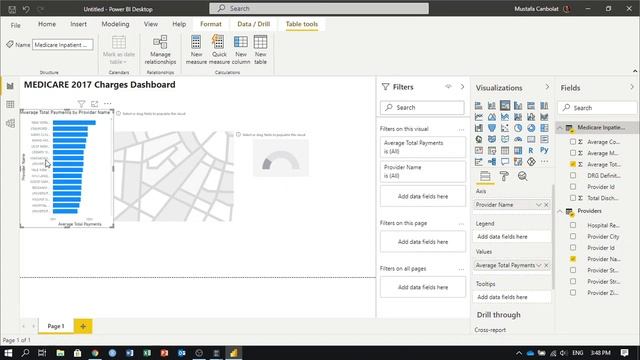Open the Modeling ribbon tab
Image resolution: width=640 pixels, height=360 pixels.
pos(116,24)
